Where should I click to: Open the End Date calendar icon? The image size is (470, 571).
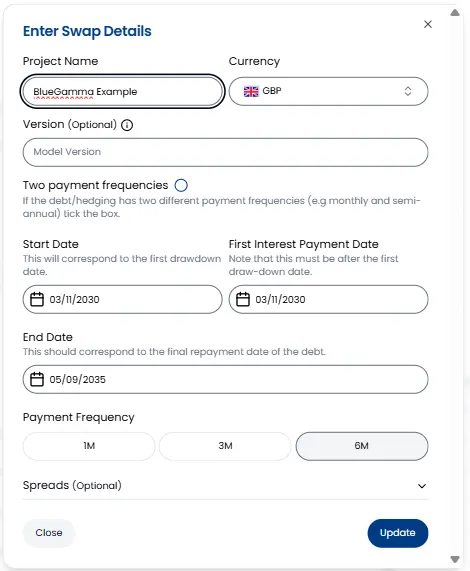[37, 379]
